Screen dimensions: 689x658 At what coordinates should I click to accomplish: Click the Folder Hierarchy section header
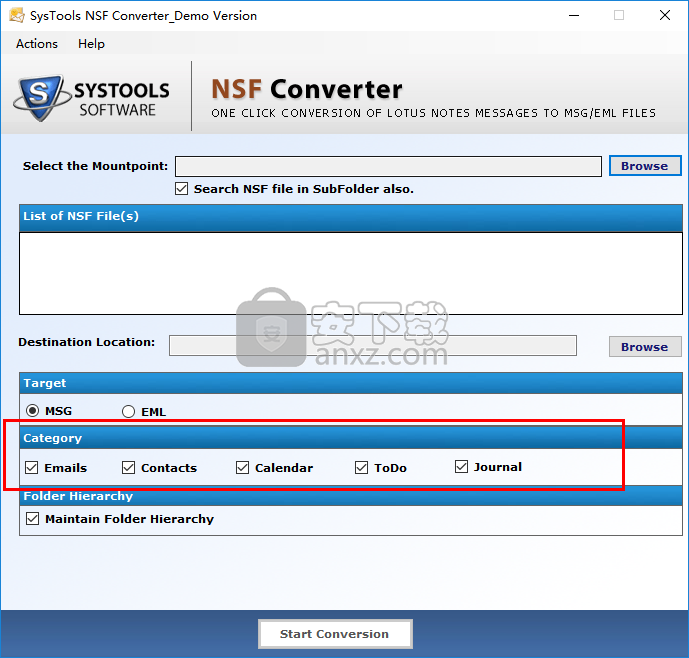pos(351,497)
